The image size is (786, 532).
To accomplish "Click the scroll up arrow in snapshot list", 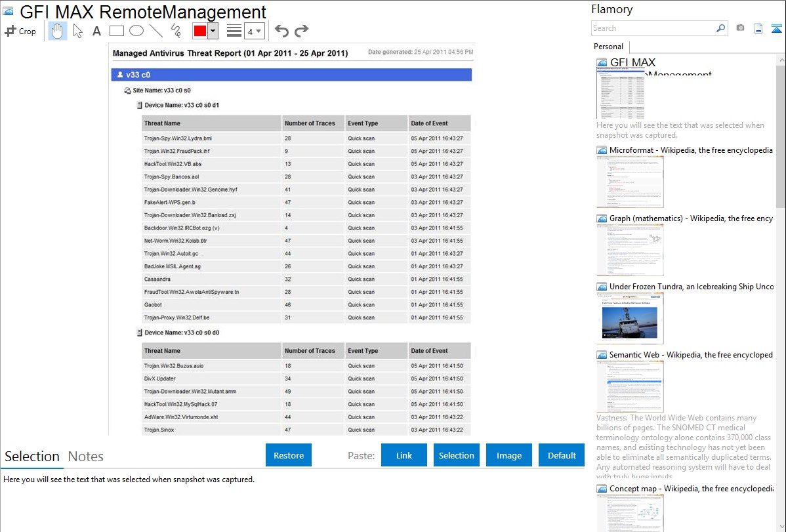I will (781, 60).
